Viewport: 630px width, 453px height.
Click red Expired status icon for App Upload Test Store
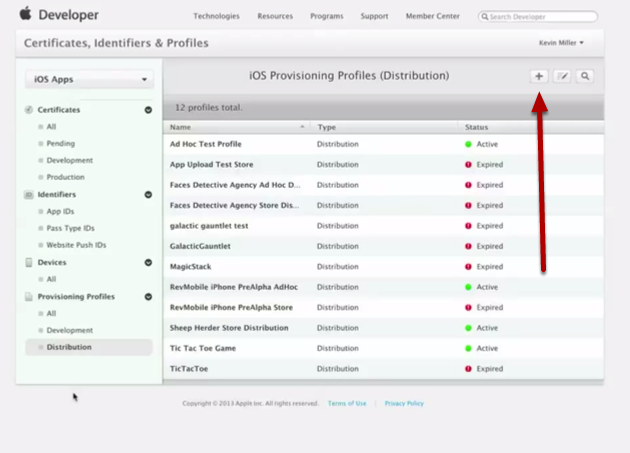(468, 164)
